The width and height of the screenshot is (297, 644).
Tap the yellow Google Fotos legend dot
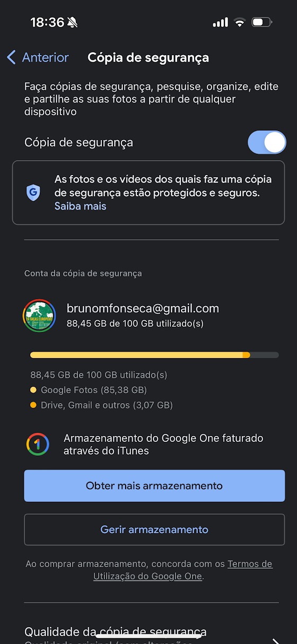(33, 390)
